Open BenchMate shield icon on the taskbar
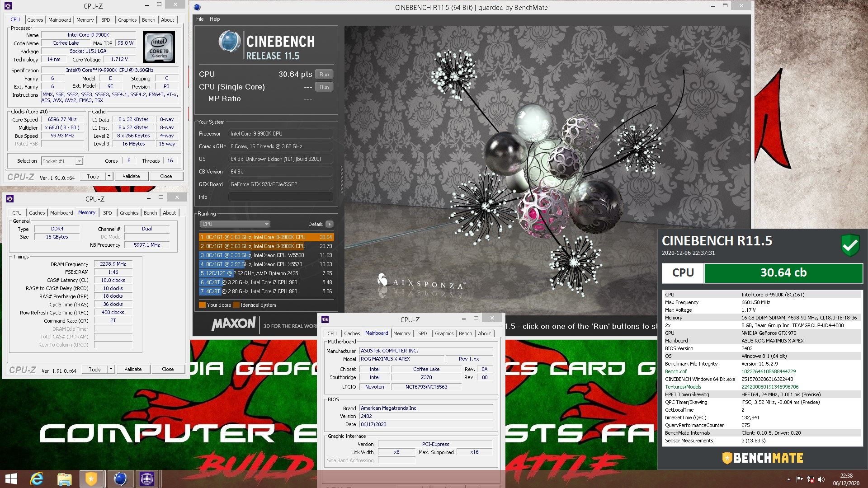The width and height of the screenshot is (868, 488). (91, 479)
